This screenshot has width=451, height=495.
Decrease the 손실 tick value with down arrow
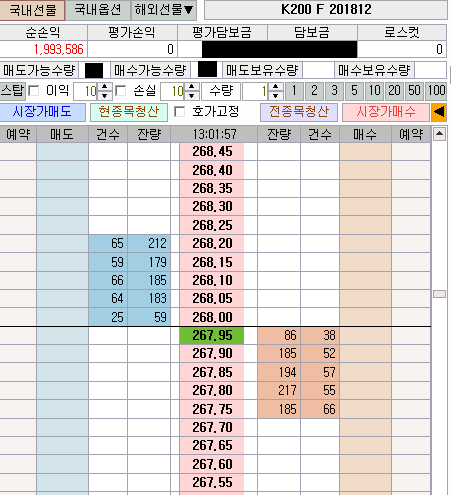192,96
